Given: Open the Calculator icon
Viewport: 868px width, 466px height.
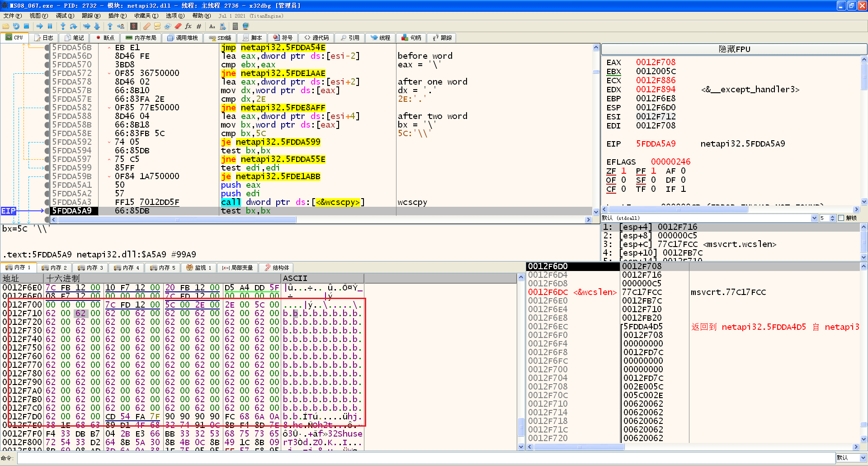Looking at the screenshot, I should (235, 26).
